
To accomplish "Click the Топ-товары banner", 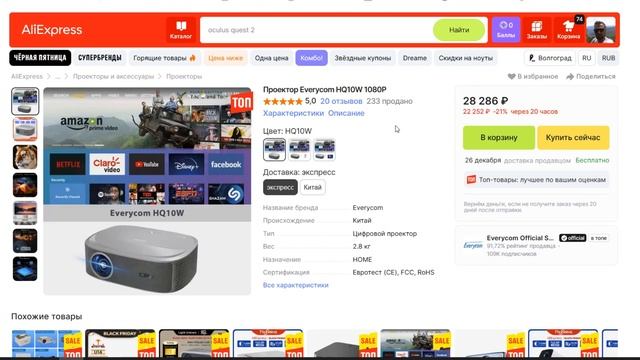I will pyautogui.click(x=536, y=180).
